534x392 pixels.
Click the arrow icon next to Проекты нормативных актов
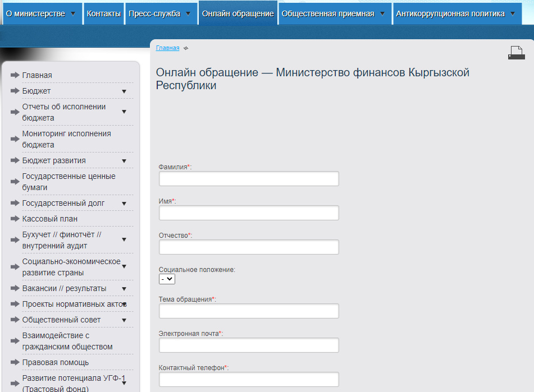[14, 303]
